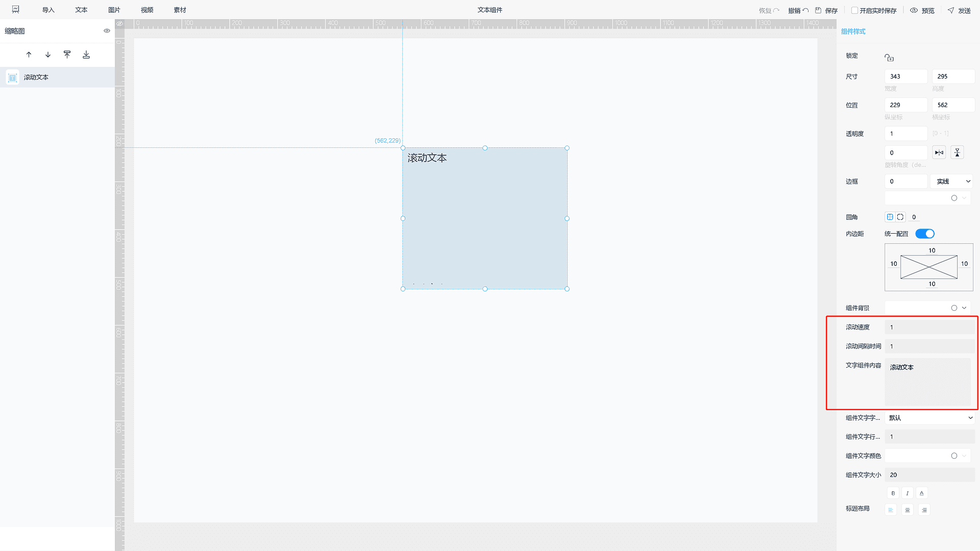Screen dimensions: 980x551
Task: Click 预览 preview button
Action: [x=922, y=11]
